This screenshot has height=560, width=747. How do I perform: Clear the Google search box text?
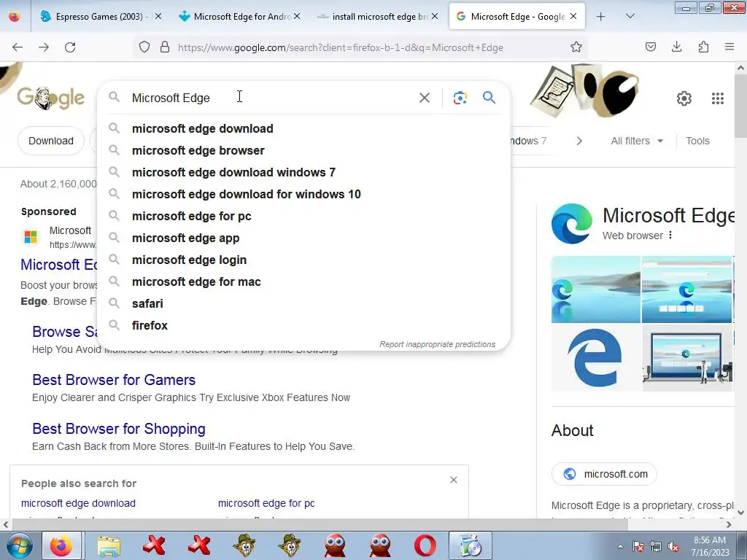pos(424,98)
